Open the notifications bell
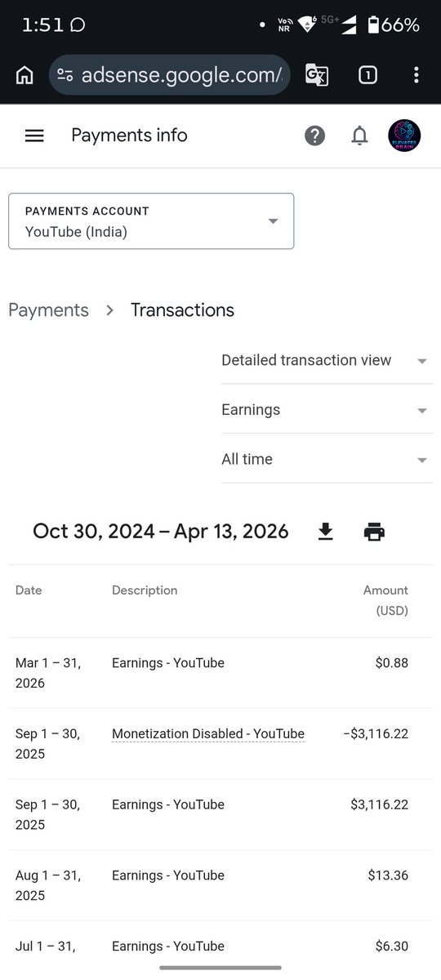Image resolution: width=441 pixels, height=980 pixels. (359, 136)
